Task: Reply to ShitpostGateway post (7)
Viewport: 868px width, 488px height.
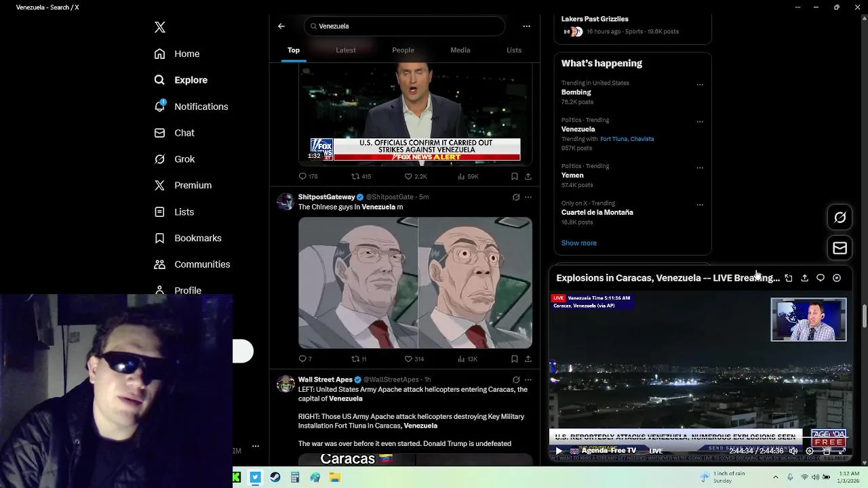Action: pyautogui.click(x=305, y=359)
